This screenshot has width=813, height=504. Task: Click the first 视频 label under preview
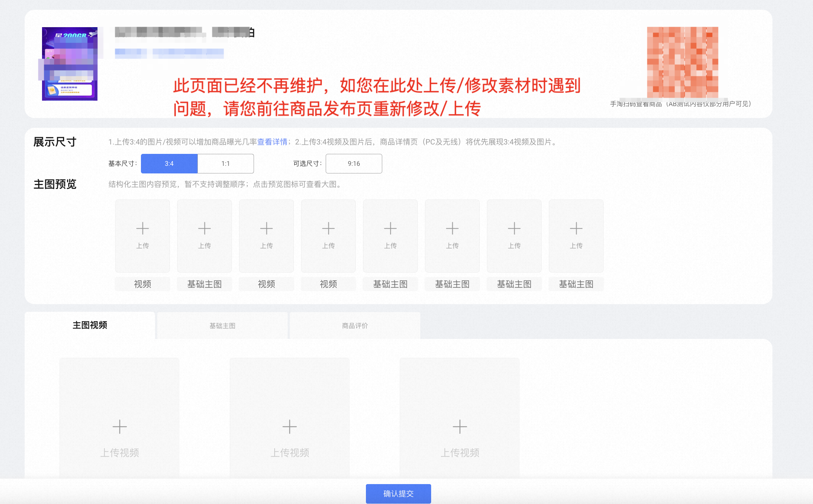(x=142, y=284)
